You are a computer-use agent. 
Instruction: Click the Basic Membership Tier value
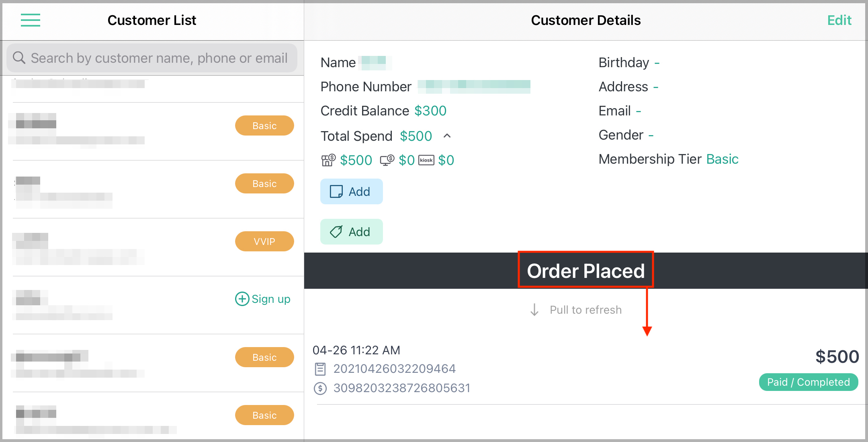[x=722, y=159]
